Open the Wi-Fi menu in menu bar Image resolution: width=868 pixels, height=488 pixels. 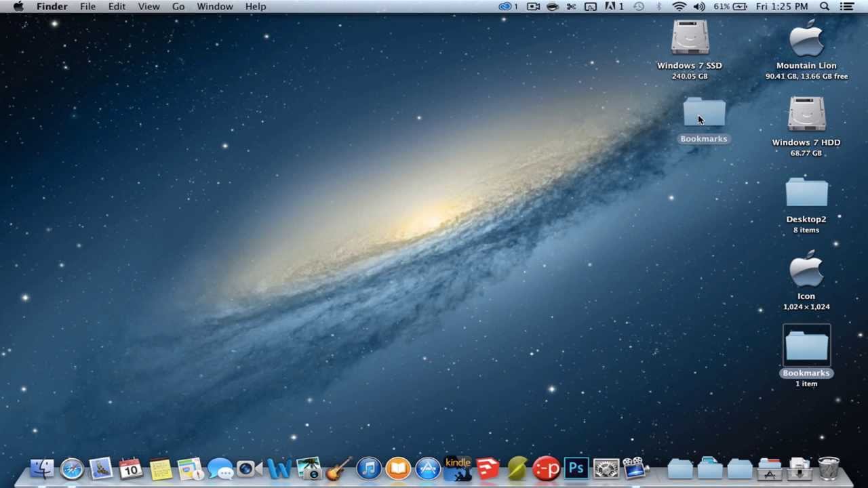[679, 7]
